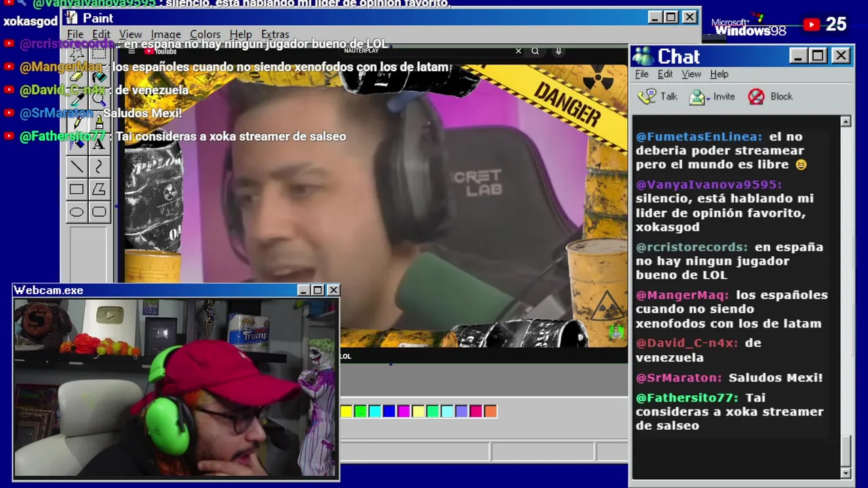This screenshot has height=488, width=868.
Task: Minimize the Chat window
Action: [798, 56]
